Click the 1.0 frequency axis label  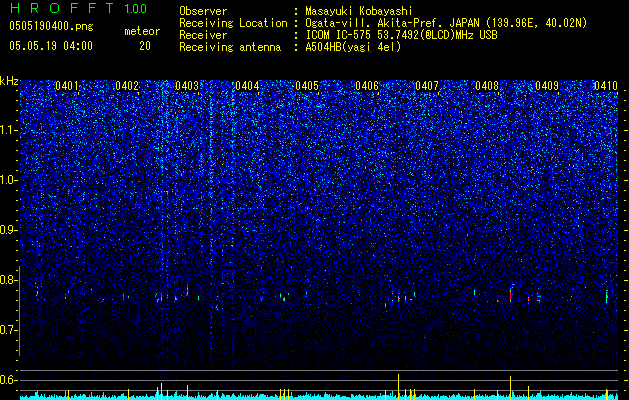9,180
